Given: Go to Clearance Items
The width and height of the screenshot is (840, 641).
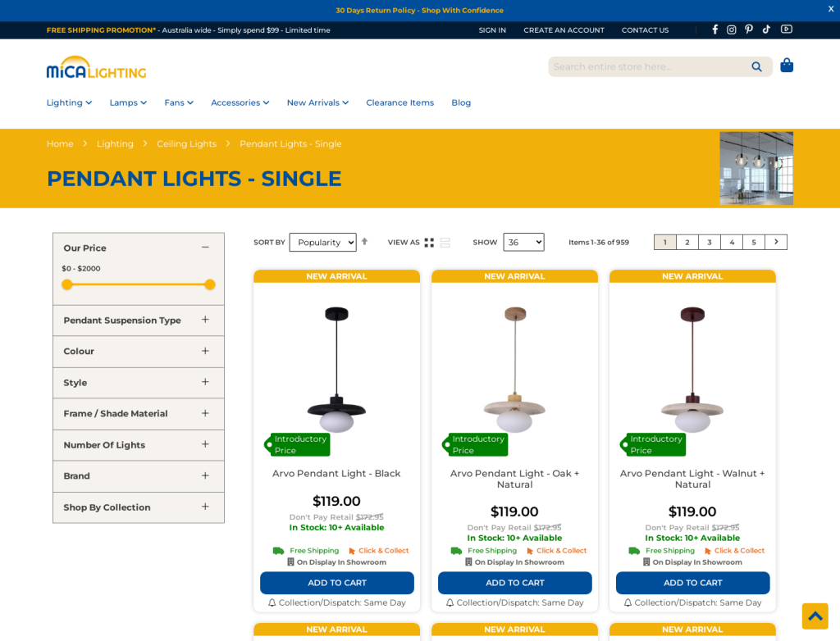Looking at the screenshot, I should [x=400, y=102].
